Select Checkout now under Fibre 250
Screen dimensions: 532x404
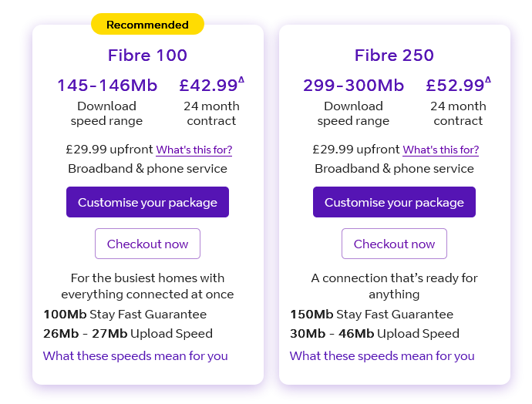tap(394, 244)
